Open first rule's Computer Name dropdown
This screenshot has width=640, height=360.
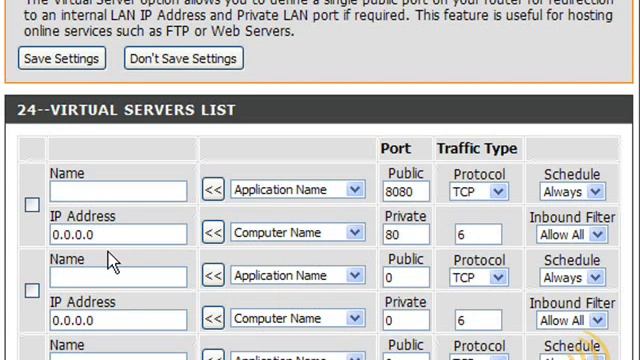[x=298, y=233]
